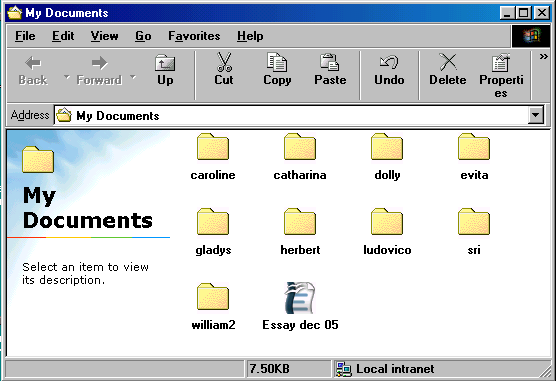Image resolution: width=556 pixels, height=381 pixels.
Task: Show more toolbar buttons chevron
Action: tap(543, 57)
